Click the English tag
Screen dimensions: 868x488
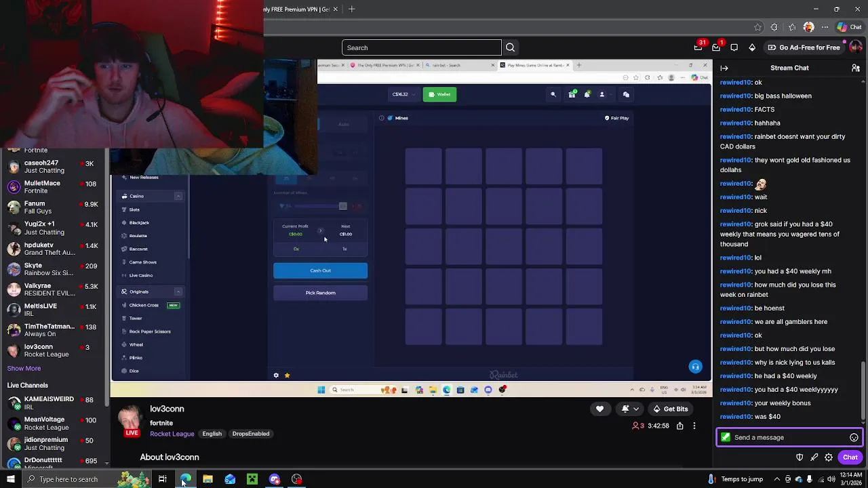point(212,434)
